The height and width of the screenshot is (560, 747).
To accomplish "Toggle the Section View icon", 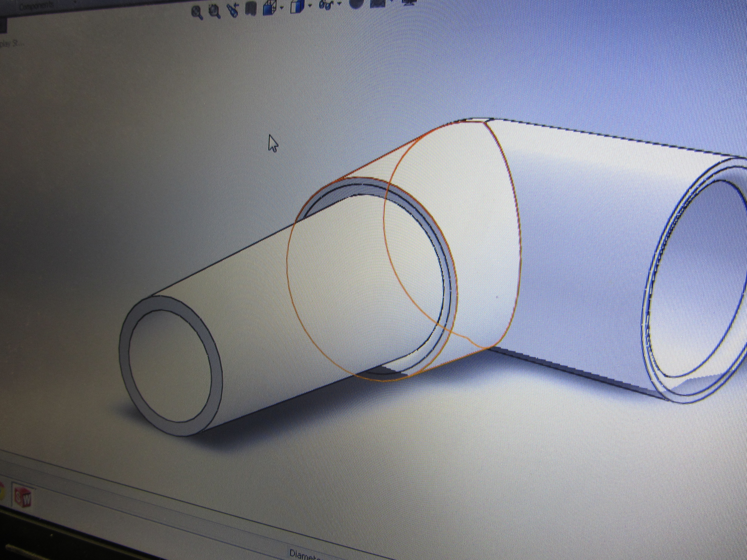I will pyautogui.click(x=251, y=9).
